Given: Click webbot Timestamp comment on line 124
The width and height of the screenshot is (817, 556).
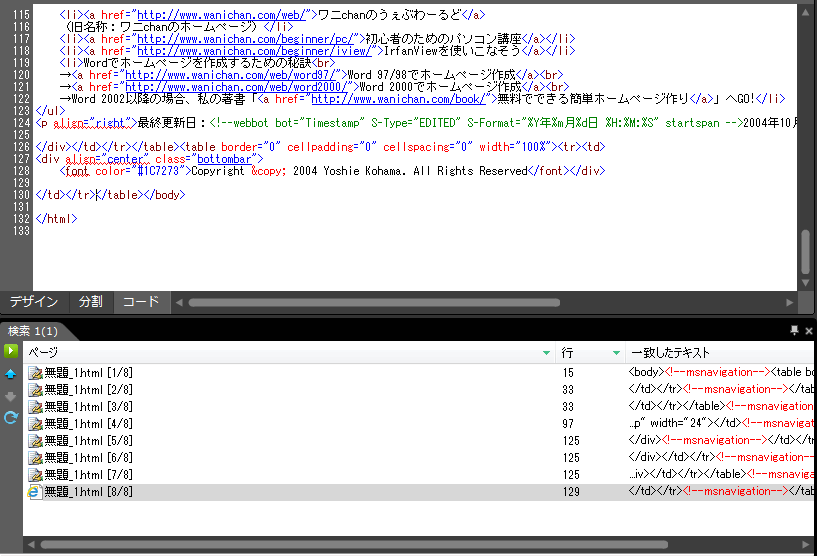Looking at the screenshot, I should pos(476,123).
